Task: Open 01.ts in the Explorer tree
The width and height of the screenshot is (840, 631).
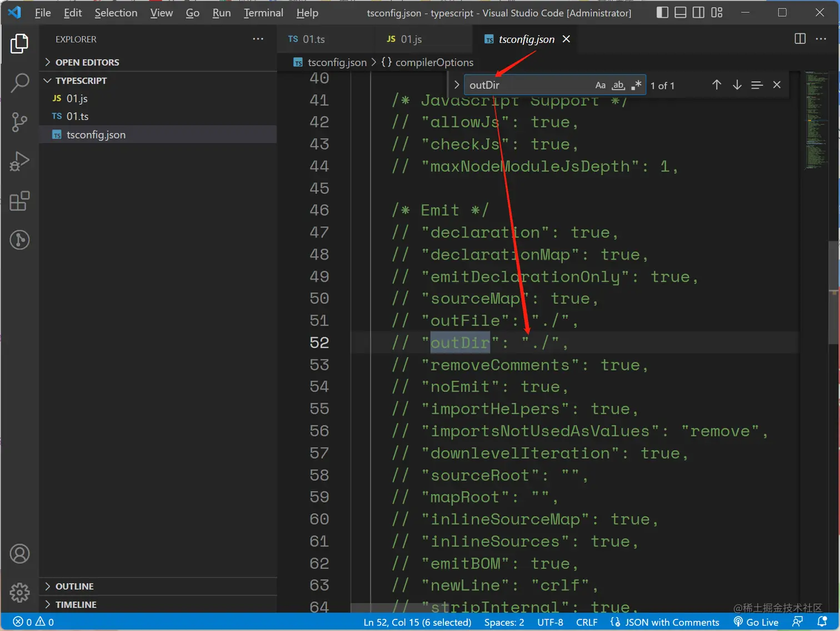Action: (x=158, y=116)
